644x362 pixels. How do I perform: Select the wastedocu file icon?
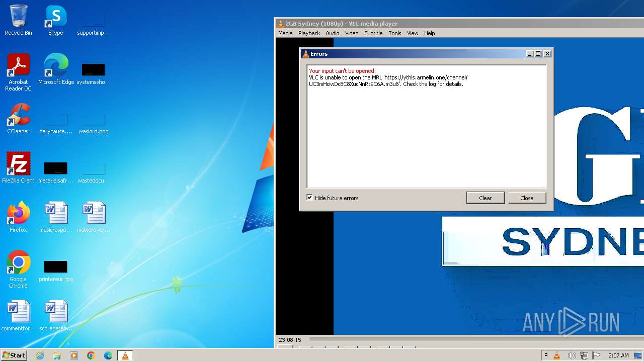94,172
